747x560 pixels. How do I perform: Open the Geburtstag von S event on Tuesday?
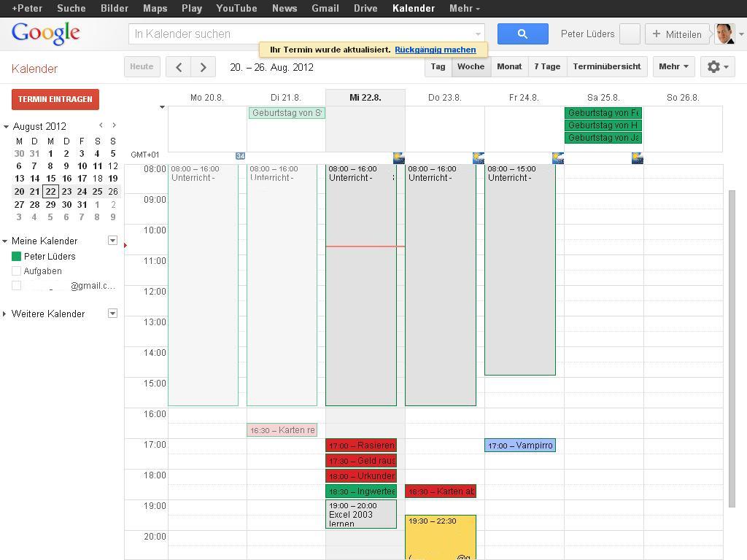287,113
